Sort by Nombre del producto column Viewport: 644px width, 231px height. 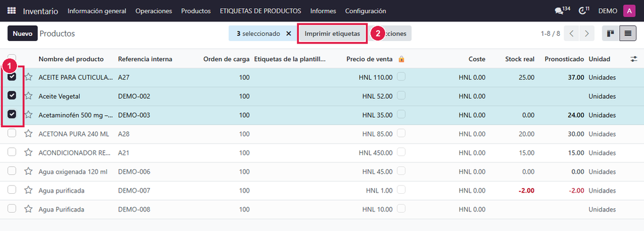(x=71, y=59)
